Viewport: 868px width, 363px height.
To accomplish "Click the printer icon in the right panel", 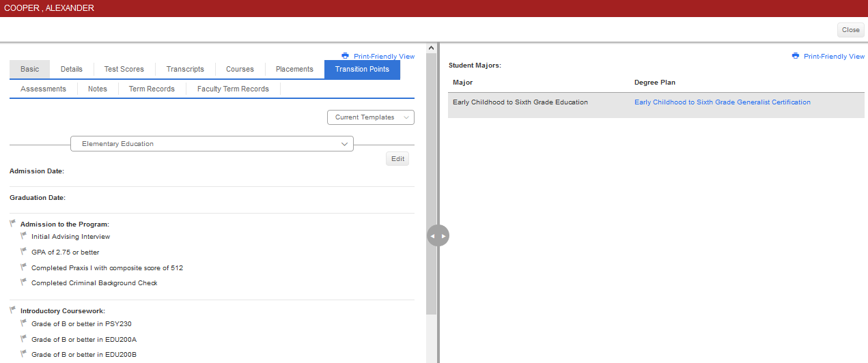I will pyautogui.click(x=796, y=56).
